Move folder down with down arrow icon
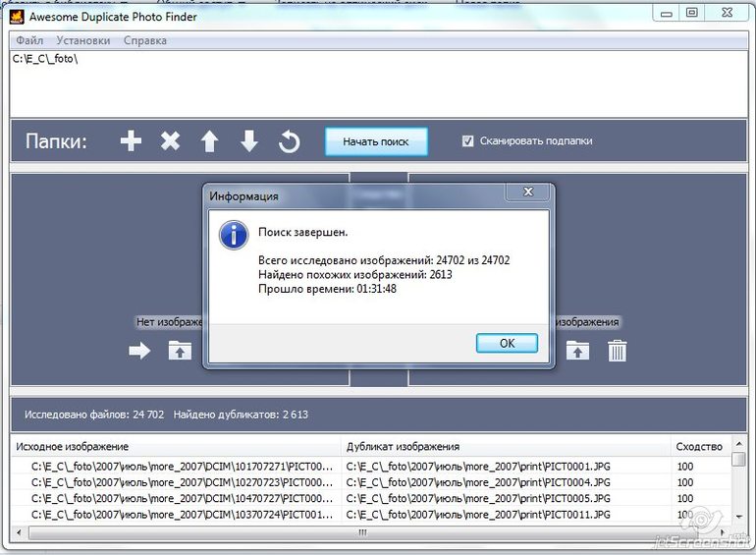The image size is (756, 555). click(x=249, y=141)
